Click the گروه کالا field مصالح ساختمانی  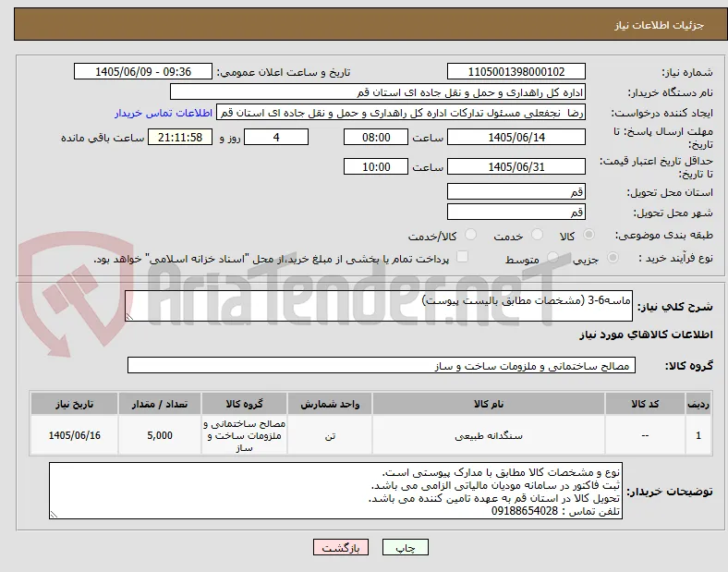click(x=382, y=365)
